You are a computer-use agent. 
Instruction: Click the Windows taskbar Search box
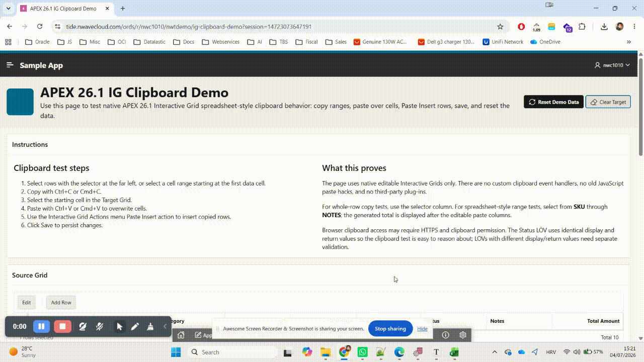pyautogui.click(x=232, y=352)
